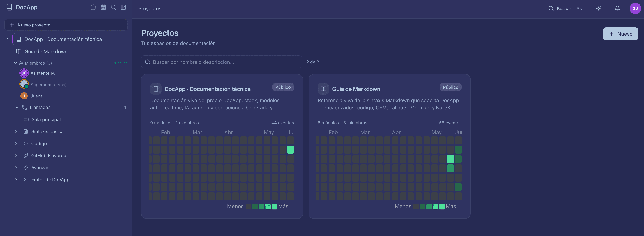Image resolution: width=644 pixels, height=236 pixels.
Task: Expand the DocApp Documentación técnica tree
Action: coord(8,39)
